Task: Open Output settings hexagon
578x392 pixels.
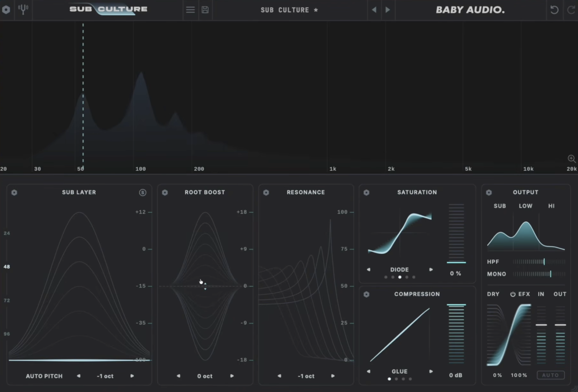Action: [x=489, y=192]
